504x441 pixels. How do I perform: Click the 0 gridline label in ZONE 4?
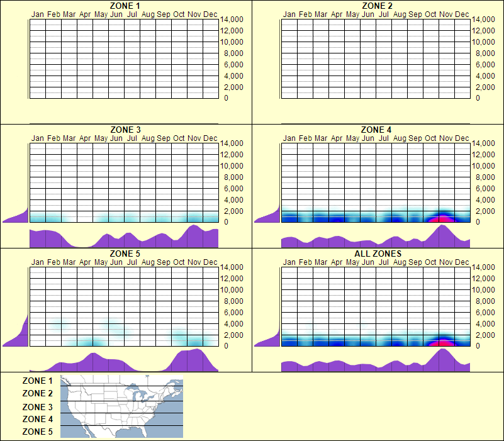478,221
